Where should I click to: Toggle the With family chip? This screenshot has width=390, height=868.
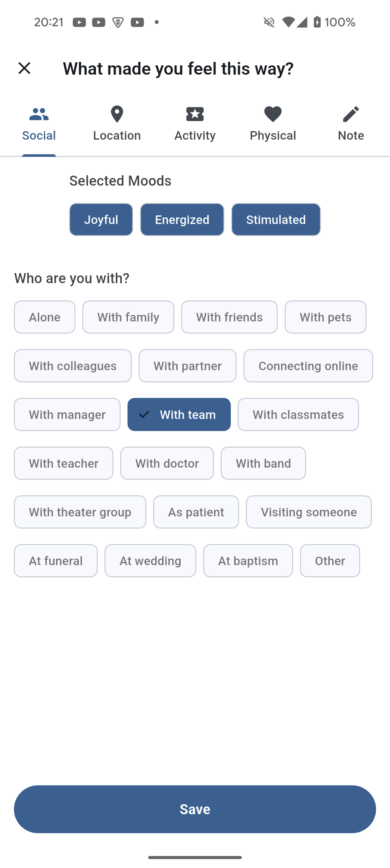pos(128,317)
